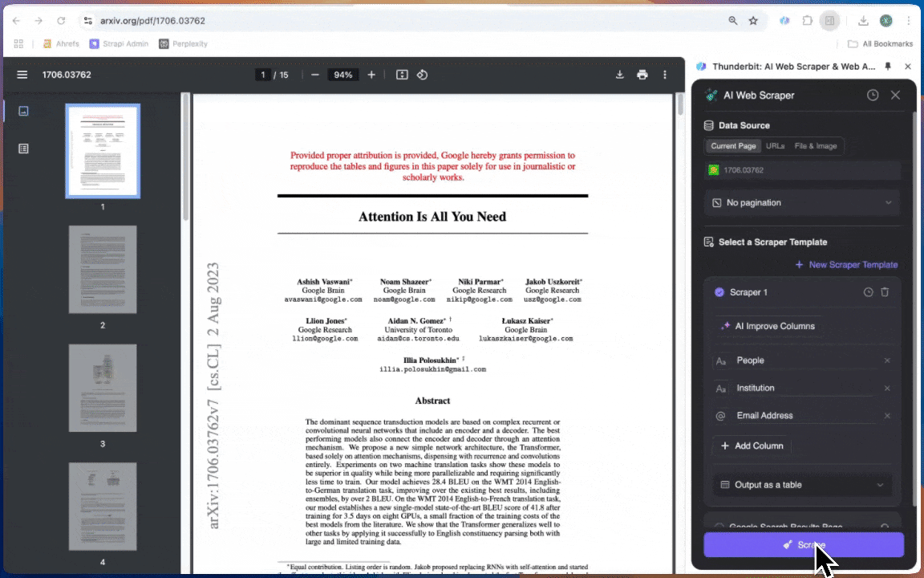Rotate the PDF counterclockwise
924x578 pixels.
tap(422, 75)
